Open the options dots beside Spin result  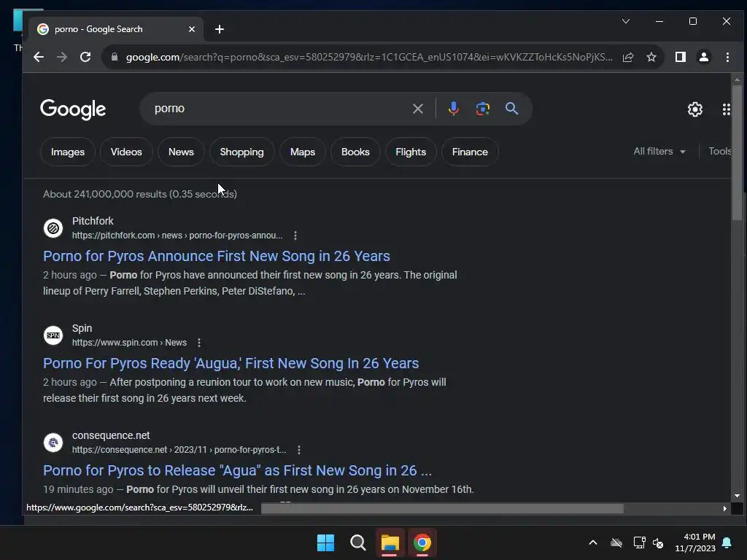(x=199, y=343)
